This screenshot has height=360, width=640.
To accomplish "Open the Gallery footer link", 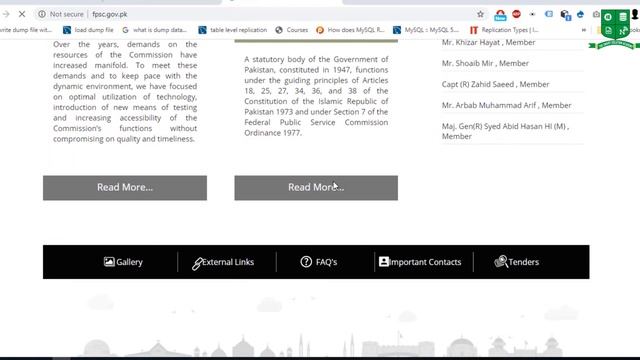I will coord(123,262).
